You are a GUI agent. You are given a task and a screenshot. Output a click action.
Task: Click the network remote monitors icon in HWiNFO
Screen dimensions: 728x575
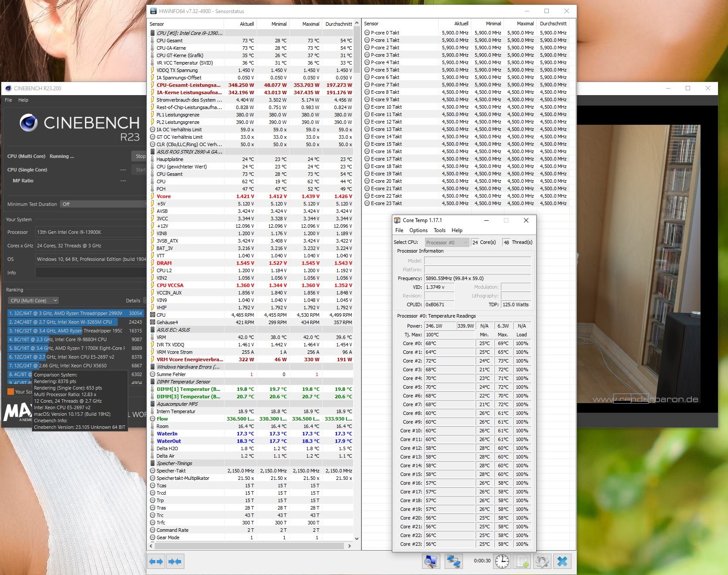(453, 561)
